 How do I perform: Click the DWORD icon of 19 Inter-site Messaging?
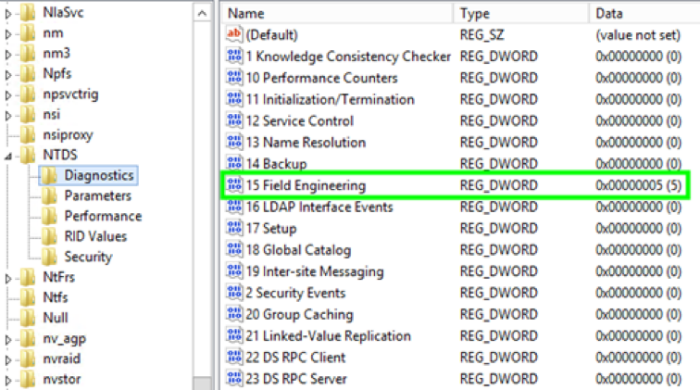point(234,271)
